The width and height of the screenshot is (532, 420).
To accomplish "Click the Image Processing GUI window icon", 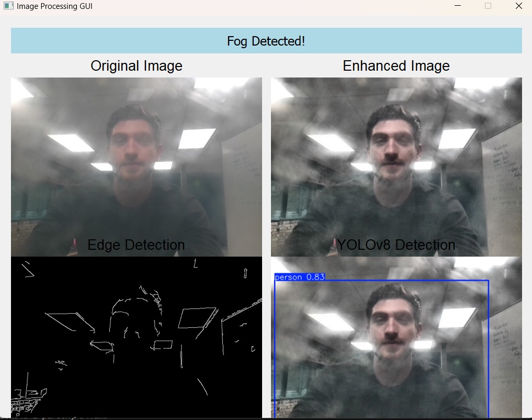I will pos(8,6).
